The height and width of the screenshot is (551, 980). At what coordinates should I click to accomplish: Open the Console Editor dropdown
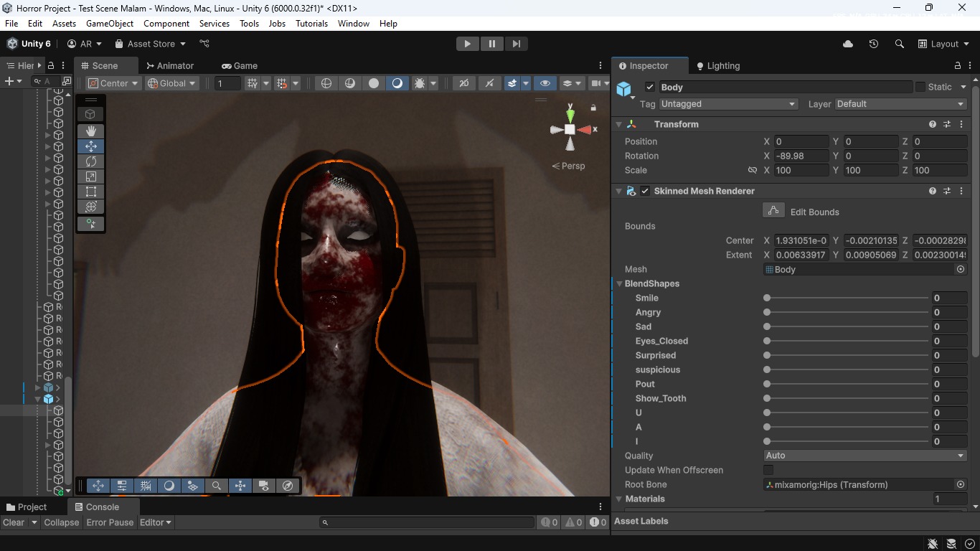pos(156,522)
